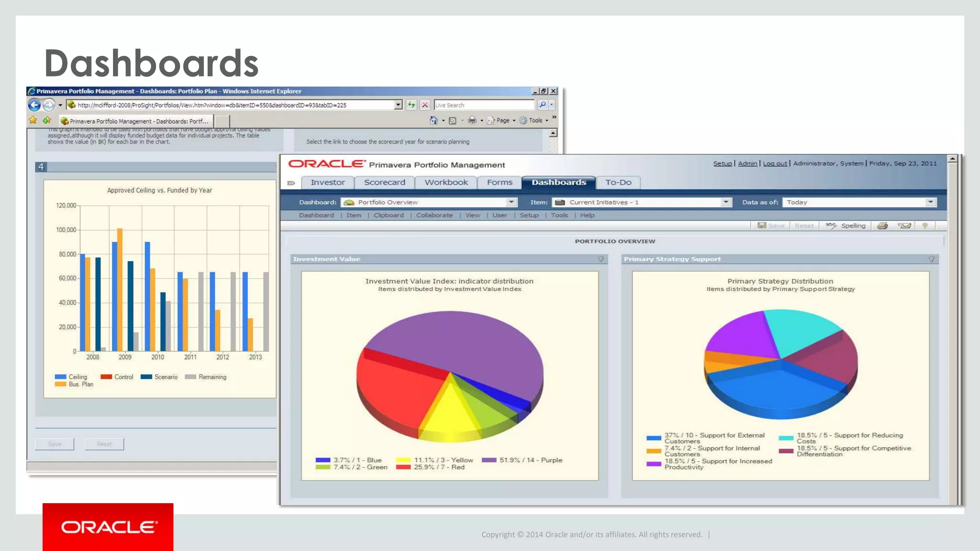This screenshot has height=551, width=980.
Task: Open the Help menu
Action: tap(587, 215)
